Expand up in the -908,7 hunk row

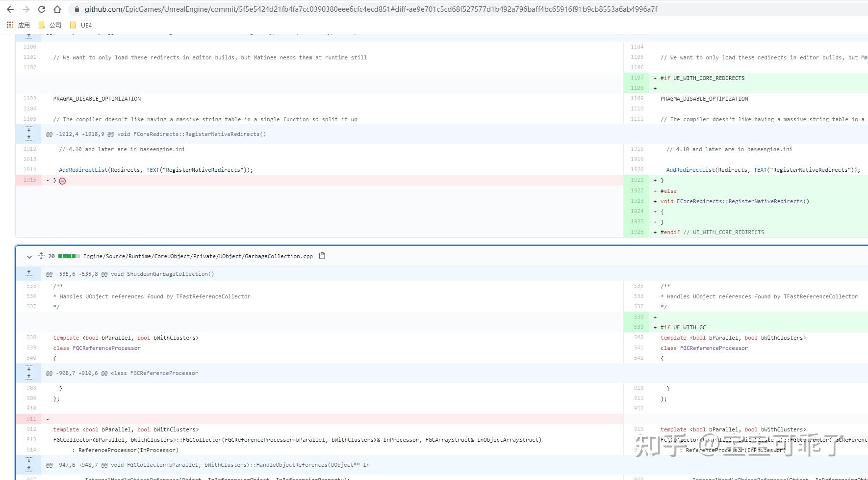click(29, 377)
